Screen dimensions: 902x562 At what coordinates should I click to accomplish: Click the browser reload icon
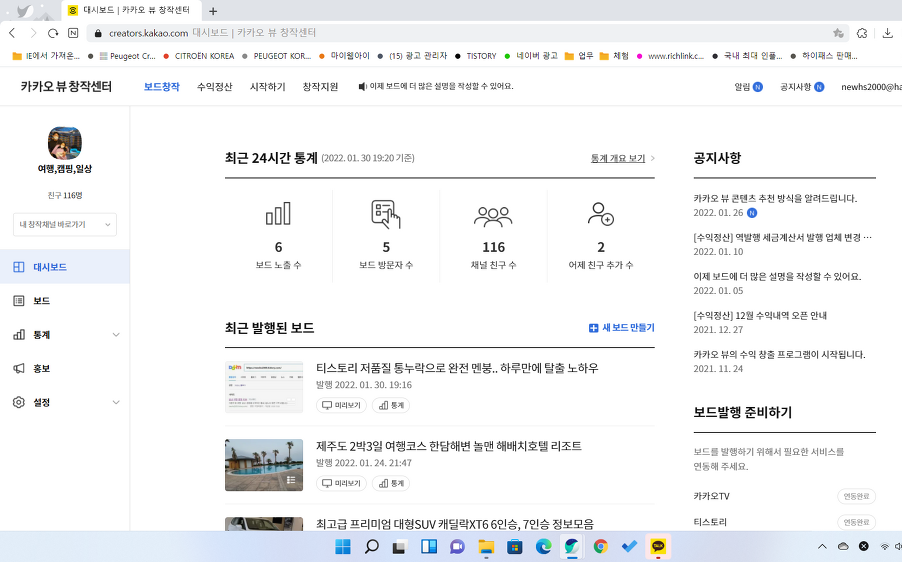(53, 33)
